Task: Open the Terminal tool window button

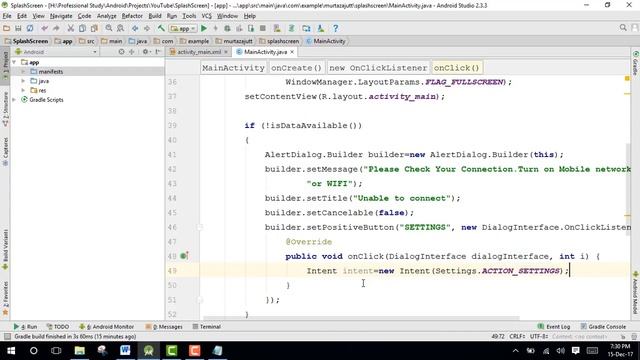Action: [207, 327]
